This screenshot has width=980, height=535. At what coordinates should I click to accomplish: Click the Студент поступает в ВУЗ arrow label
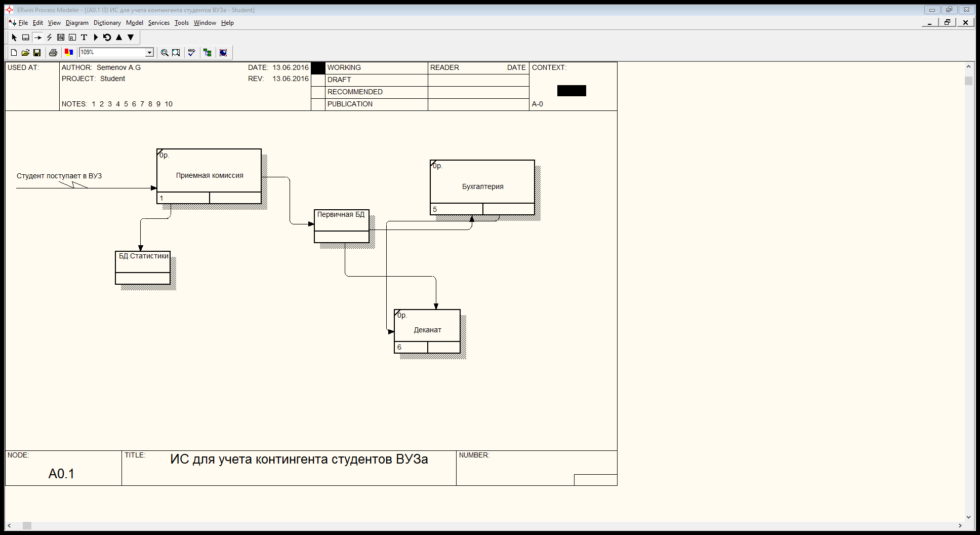click(59, 176)
